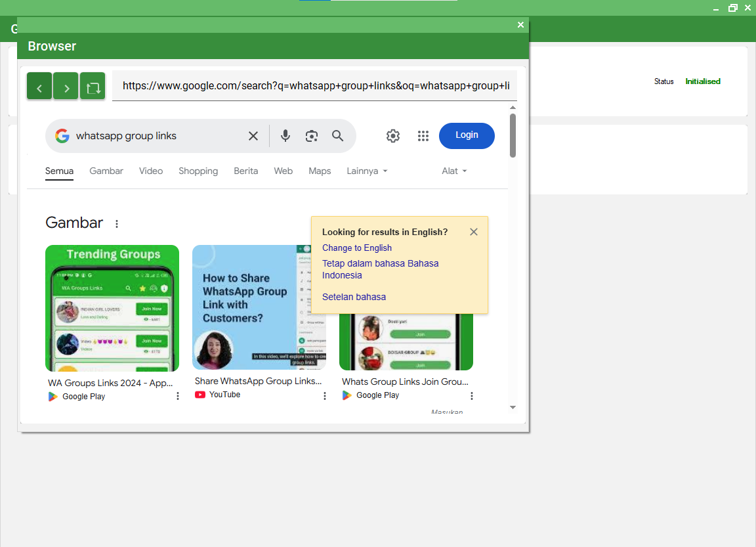Open How to Share WhatsApp Group thumbnail

252,307
